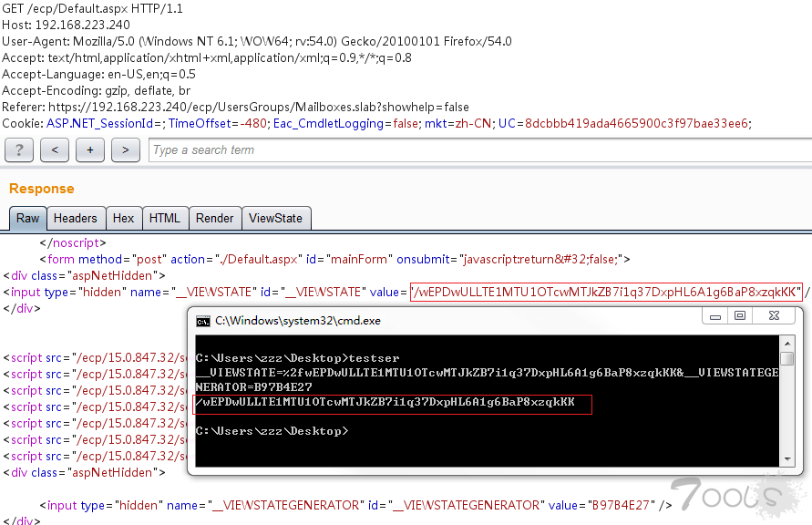
Task: Click cmd scrollbar up arrow
Action: tap(787, 343)
